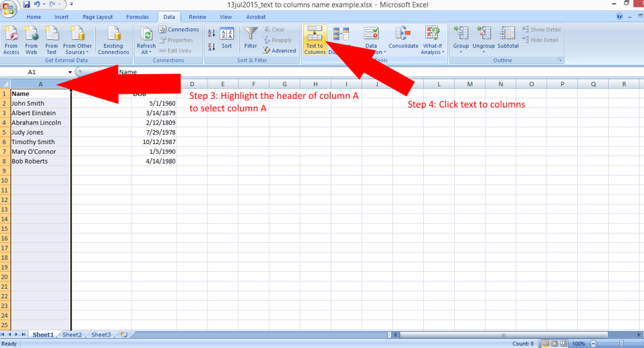Viewport: 644px width, 348px height.
Task: Click Edit Links in Connections group
Action: tap(175, 50)
